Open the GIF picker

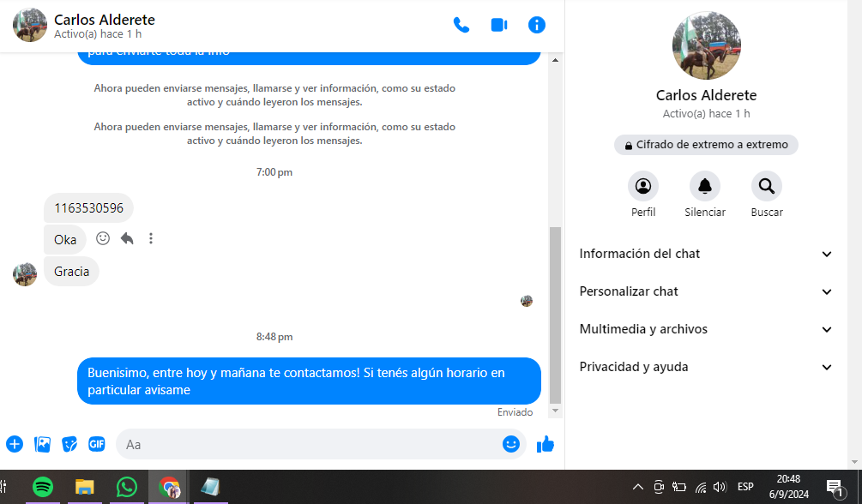click(x=97, y=444)
